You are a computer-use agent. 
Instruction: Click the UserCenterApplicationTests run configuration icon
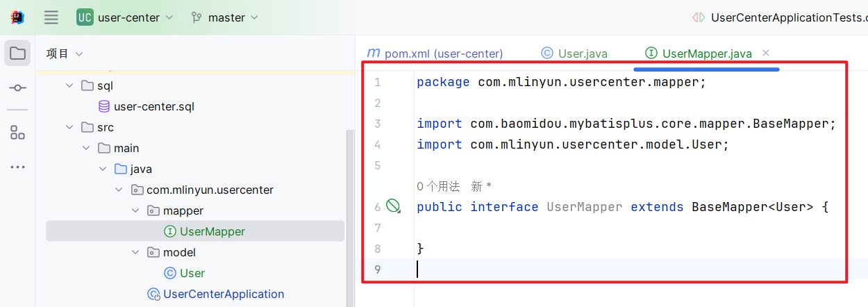pyautogui.click(x=699, y=17)
